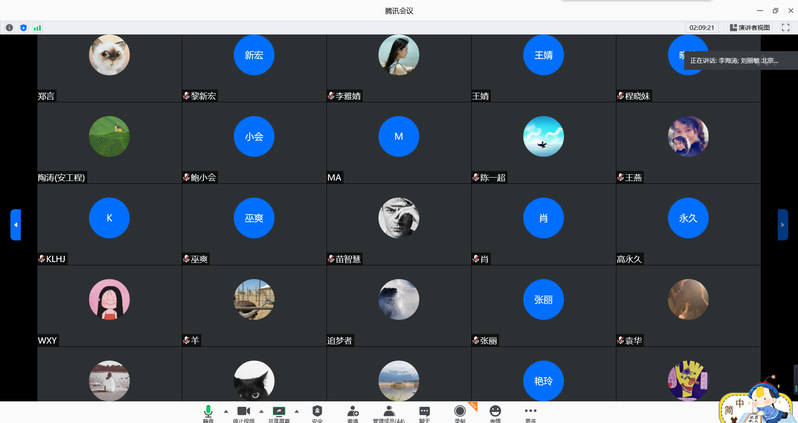Open the chat panel

tap(424, 411)
